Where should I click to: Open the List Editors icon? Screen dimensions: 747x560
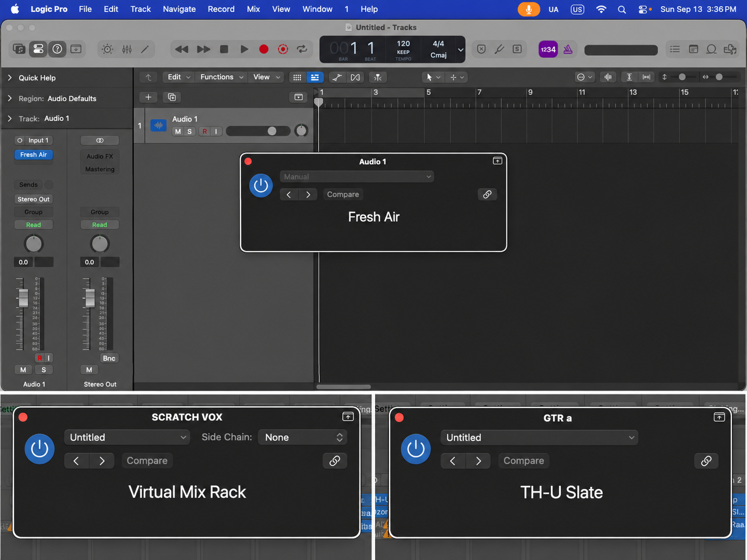675,49
